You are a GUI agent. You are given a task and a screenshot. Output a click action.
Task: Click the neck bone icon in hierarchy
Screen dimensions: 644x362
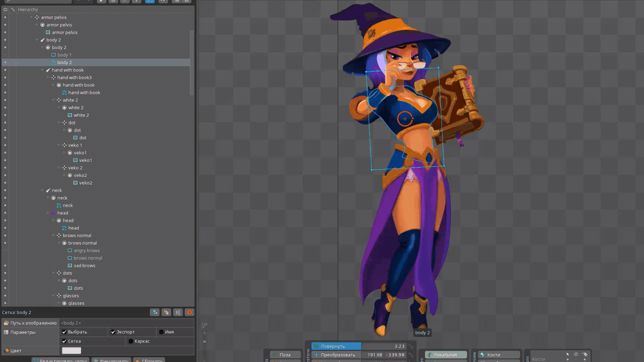48,191
